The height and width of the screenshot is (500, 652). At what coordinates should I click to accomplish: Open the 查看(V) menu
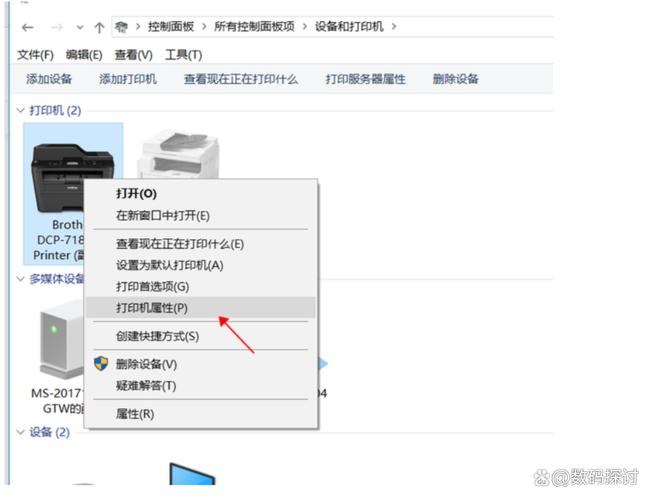[x=133, y=55]
